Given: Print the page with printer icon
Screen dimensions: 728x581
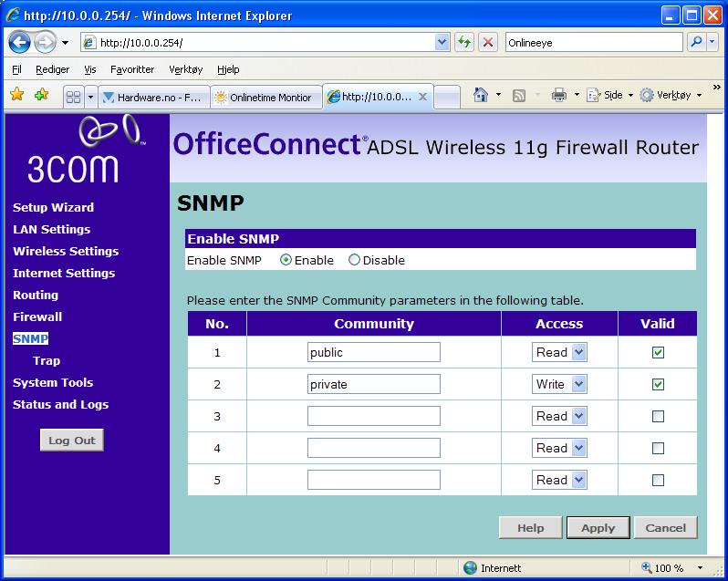Looking at the screenshot, I should click(x=559, y=95).
